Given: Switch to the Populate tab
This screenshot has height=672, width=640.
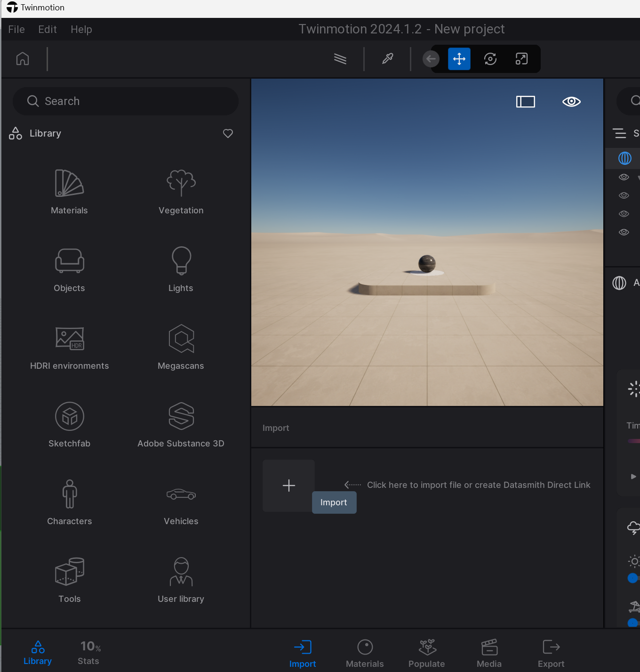Looking at the screenshot, I should (x=426, y=653).
